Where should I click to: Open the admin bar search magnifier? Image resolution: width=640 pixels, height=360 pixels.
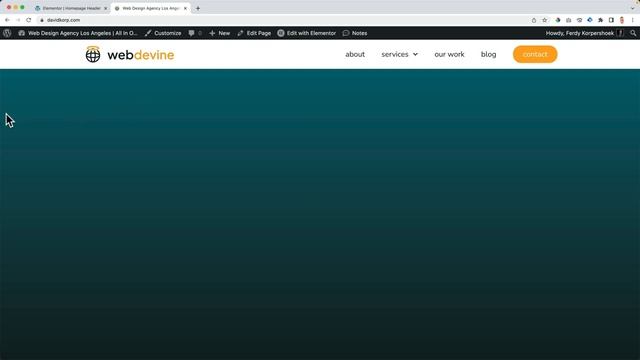(633, 33)
